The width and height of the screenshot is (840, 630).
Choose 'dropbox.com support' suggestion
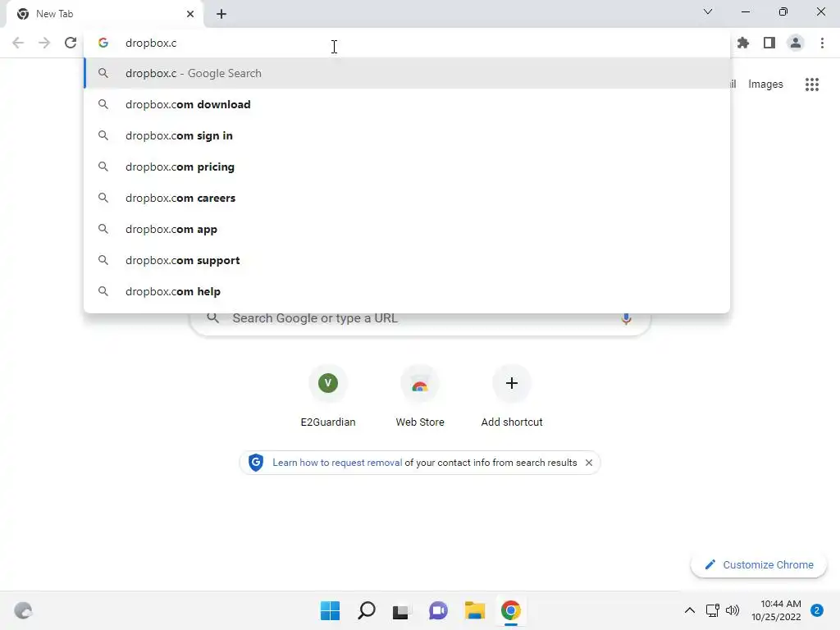coord(407,260)
